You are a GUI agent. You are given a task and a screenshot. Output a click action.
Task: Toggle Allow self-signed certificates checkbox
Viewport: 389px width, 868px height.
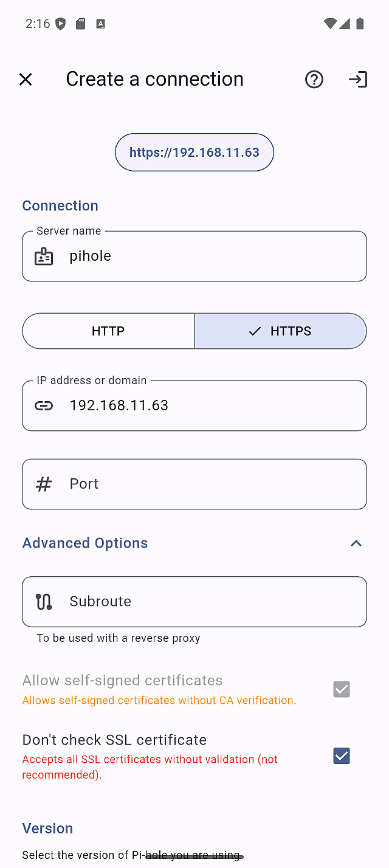click(x=342, y=689)
